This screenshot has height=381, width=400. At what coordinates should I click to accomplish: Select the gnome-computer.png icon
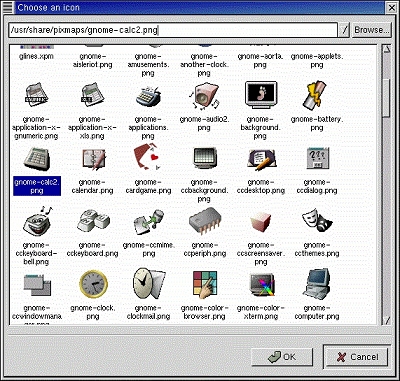pos(317,283)
